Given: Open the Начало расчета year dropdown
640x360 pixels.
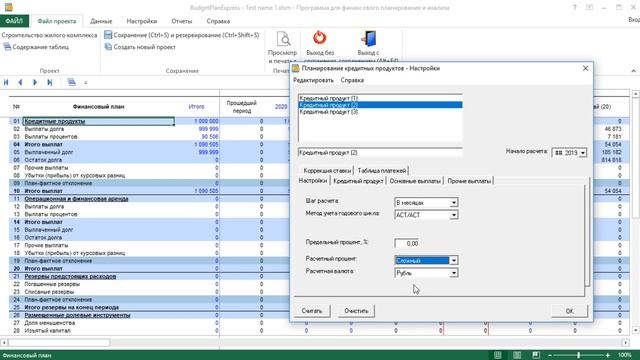Looking at the screenshot, I should [582, 153].
